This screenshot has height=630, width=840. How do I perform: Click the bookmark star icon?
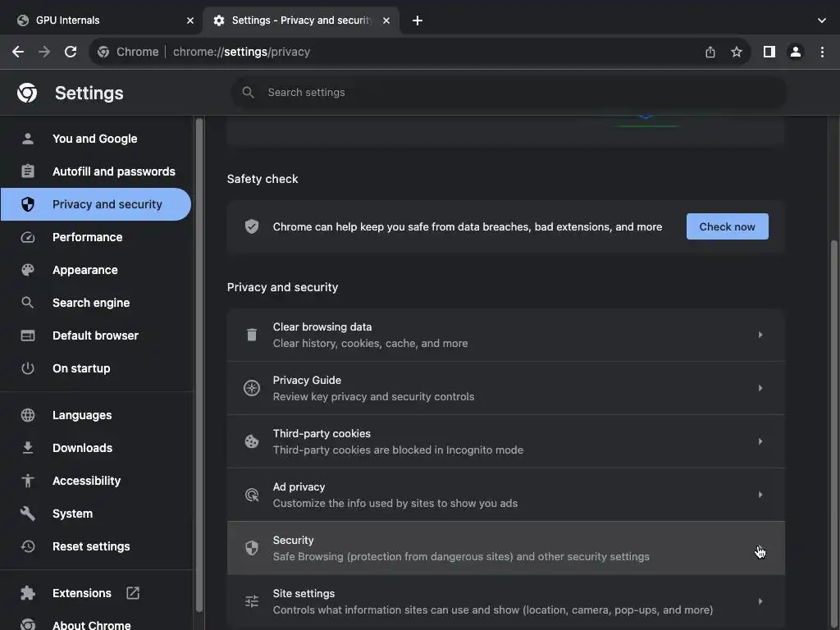737,52
